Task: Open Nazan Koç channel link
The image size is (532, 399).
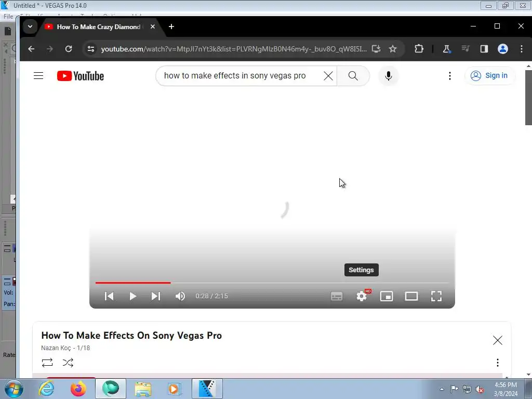Action: pos(56,348)
